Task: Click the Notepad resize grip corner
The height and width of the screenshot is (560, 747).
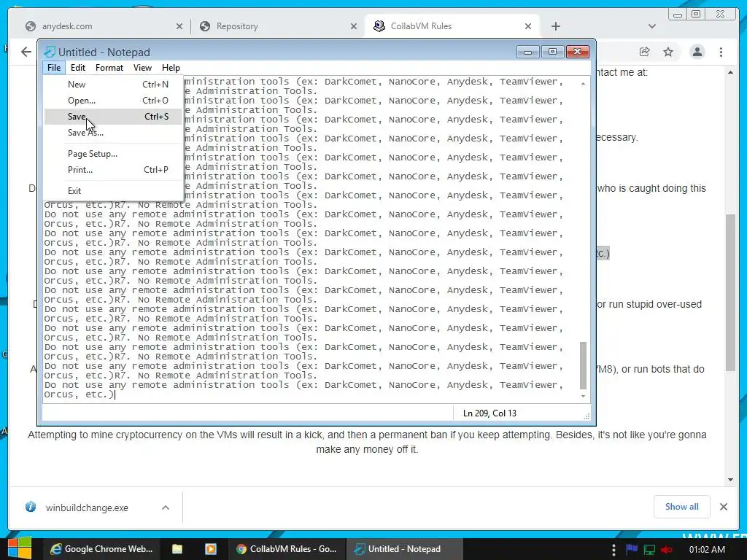Action: [x=587, y=416]
